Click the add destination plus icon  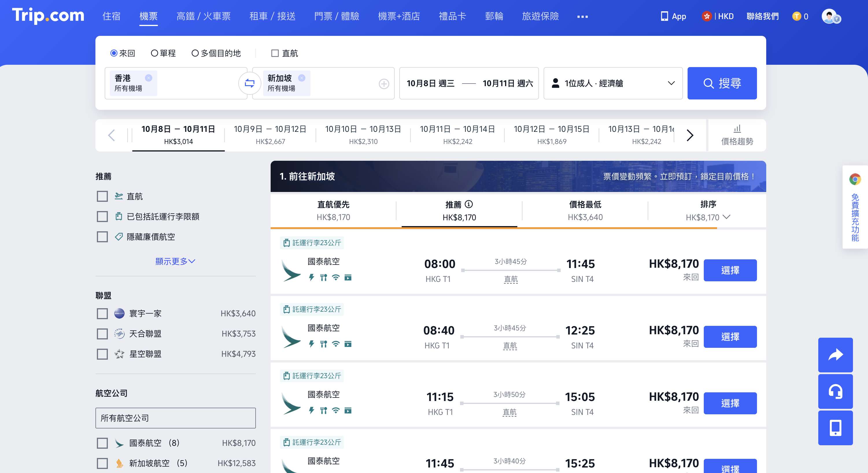click(x=384, y=84)
